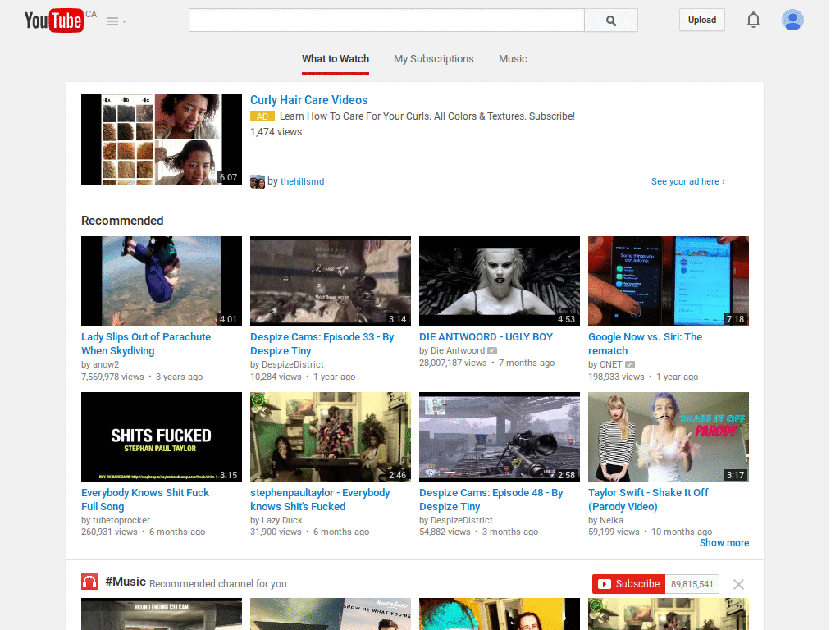This screenshot has height=630, width=840.
Task: Play the SHITS FUCKED black thumbnail
Action: pos(162,437)
